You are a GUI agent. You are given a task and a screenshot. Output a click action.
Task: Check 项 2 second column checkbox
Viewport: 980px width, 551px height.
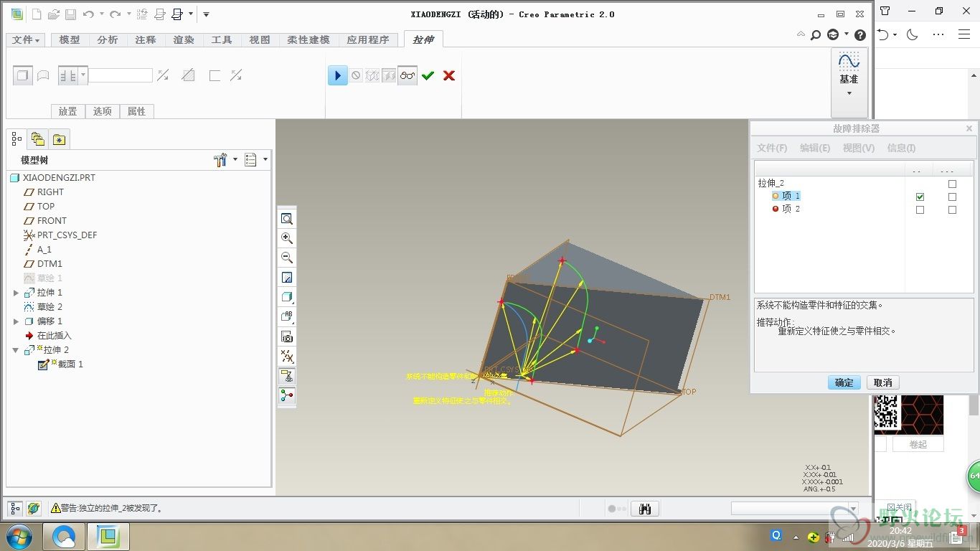(952, 209)
